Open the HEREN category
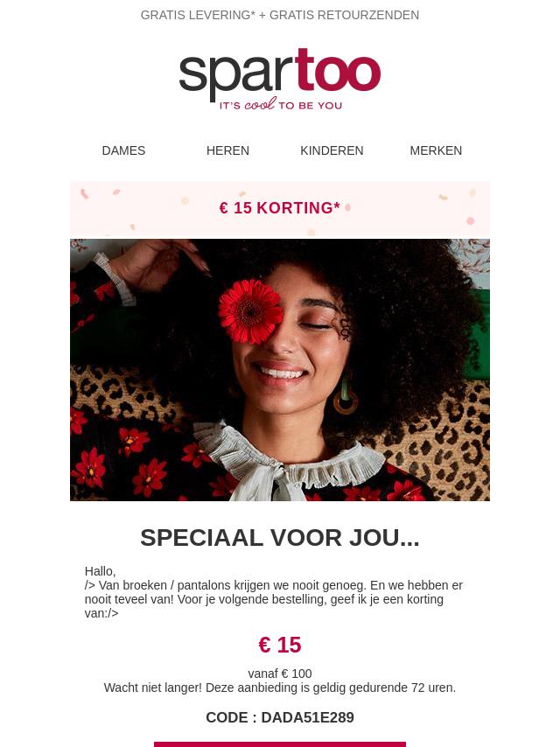 click(x=227, y=150)
